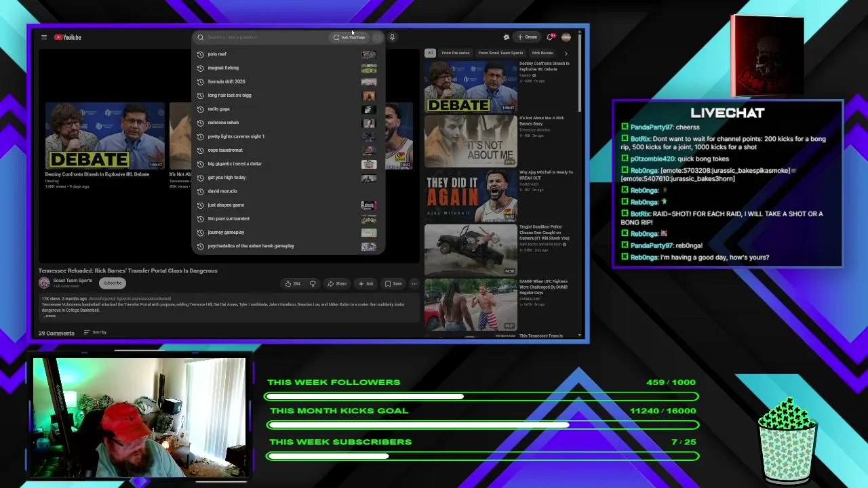Click the thumbnail beside 'just shapes game' suggestion

point(369,205)
